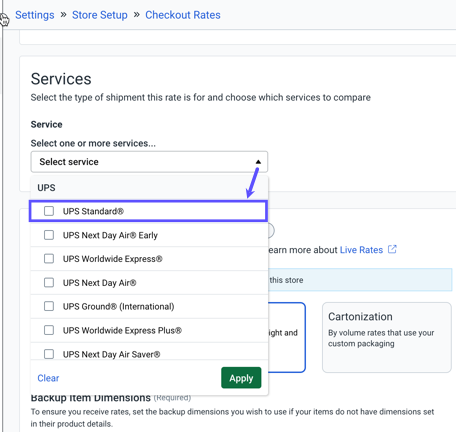The width and height of the screenshot is (456, 432).
Task: Tick UPS Worldwide Express Plus® checkbox
Action: 49,330
